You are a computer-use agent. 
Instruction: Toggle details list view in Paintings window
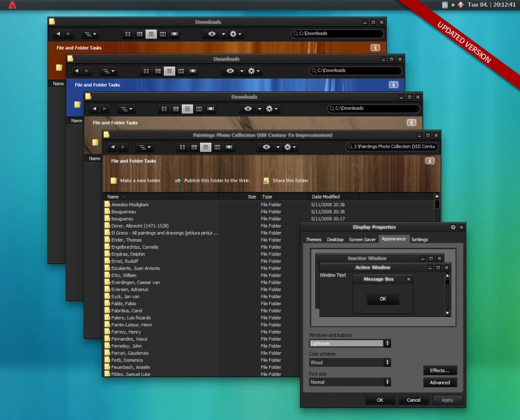tap(206, 147)
